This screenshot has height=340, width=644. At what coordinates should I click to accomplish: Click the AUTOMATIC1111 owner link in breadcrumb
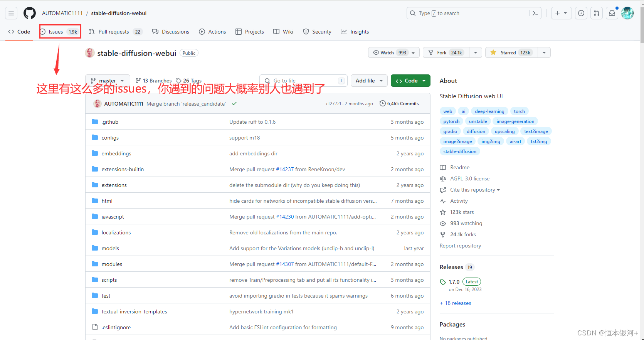[x=62, y=13]
